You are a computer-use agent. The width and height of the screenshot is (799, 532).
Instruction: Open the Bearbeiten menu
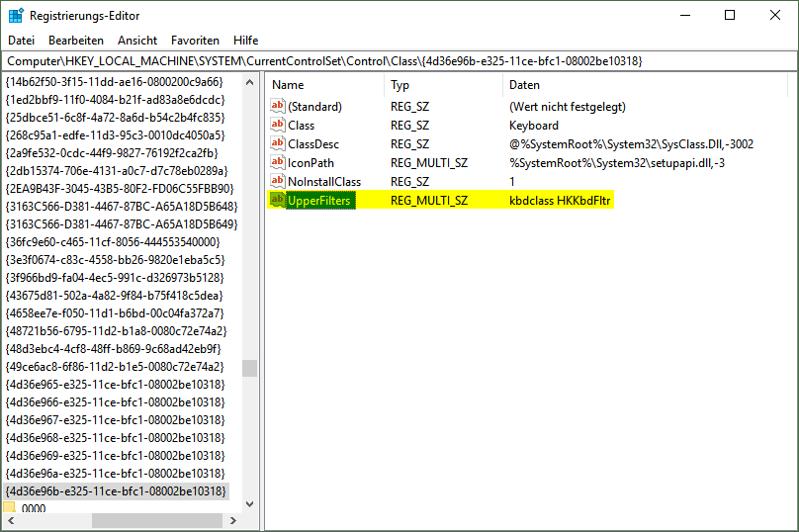[76, 41]
